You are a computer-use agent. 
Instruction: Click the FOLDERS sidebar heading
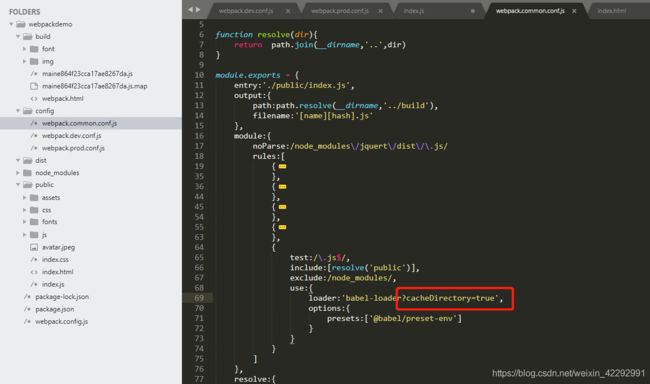coord(24,12)
